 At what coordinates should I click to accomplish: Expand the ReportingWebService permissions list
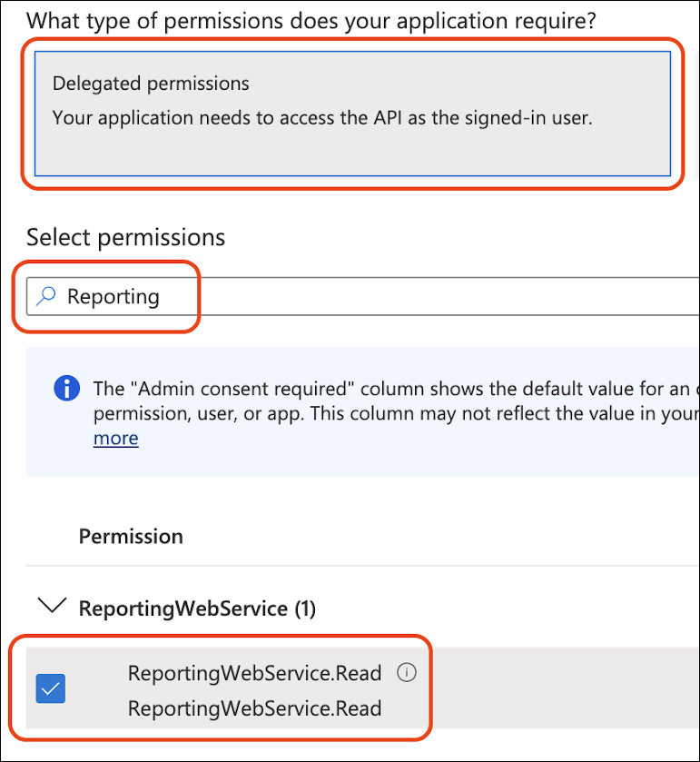53,606
